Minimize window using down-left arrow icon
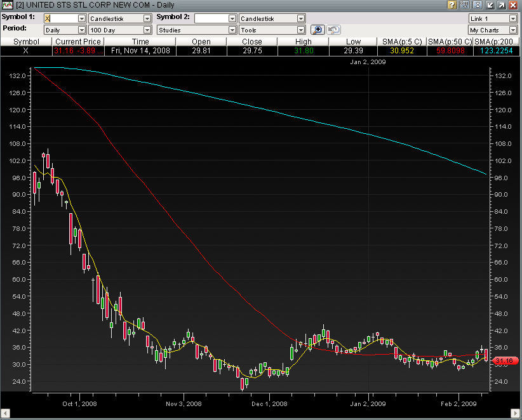The image size is (522, 420). (490, 5)
